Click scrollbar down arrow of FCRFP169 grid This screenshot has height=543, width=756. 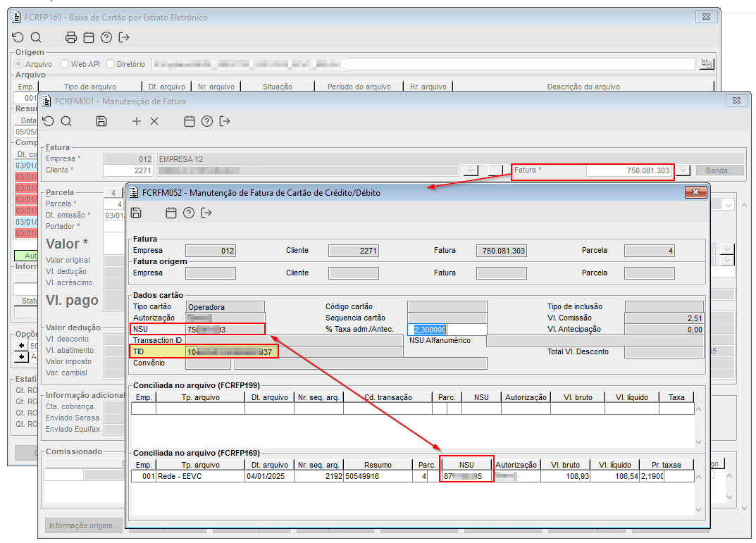point(699,510)
